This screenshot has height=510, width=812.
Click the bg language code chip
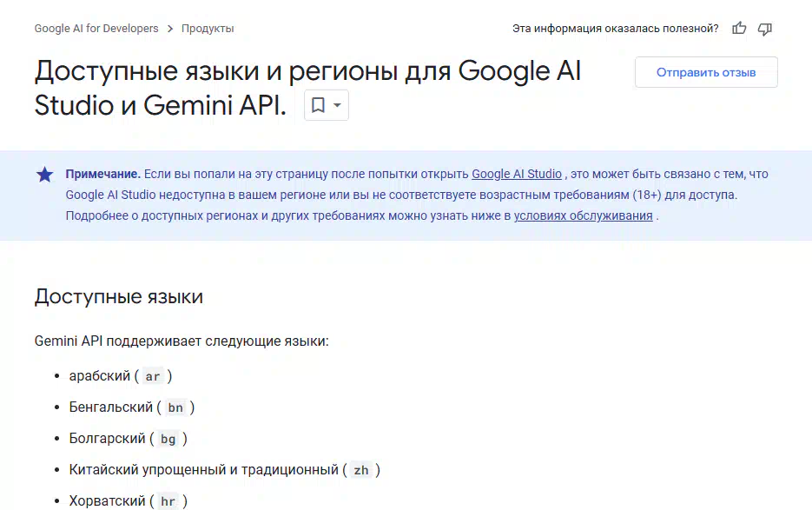click(168, 439)
